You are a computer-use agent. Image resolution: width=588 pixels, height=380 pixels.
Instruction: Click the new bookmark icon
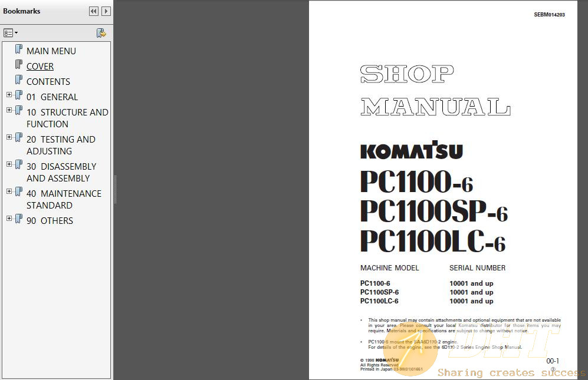point(101,33)
